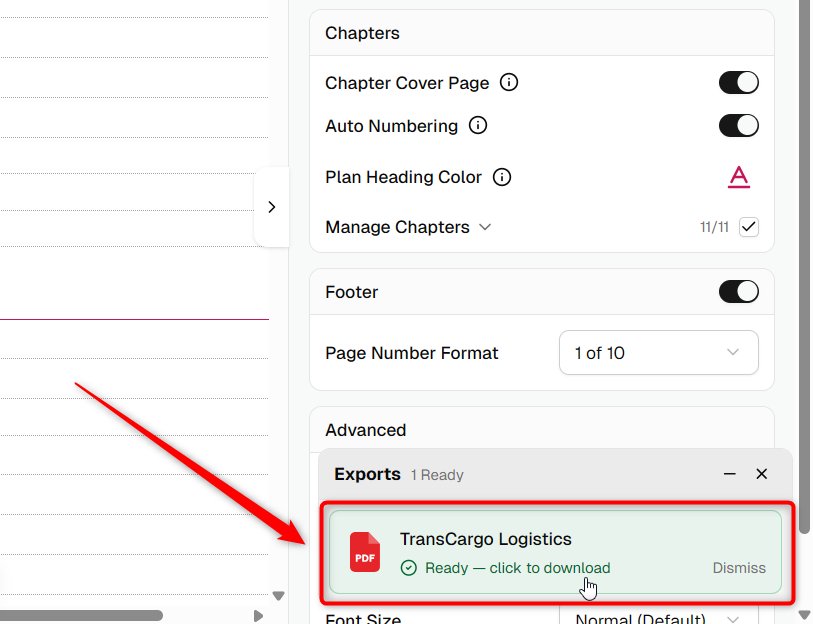
Task: Click the red PDF file icon
Action: coord(365,552)
